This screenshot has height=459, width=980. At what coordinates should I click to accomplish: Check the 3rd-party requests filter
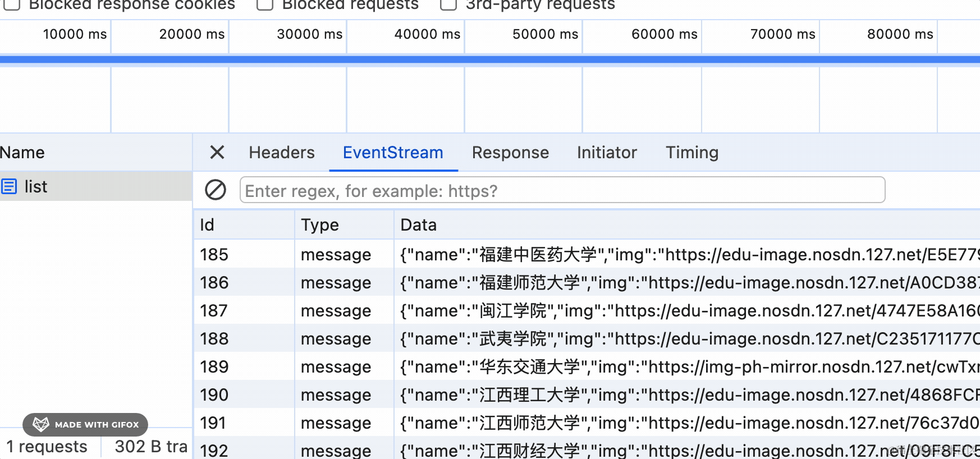(448, 4)
